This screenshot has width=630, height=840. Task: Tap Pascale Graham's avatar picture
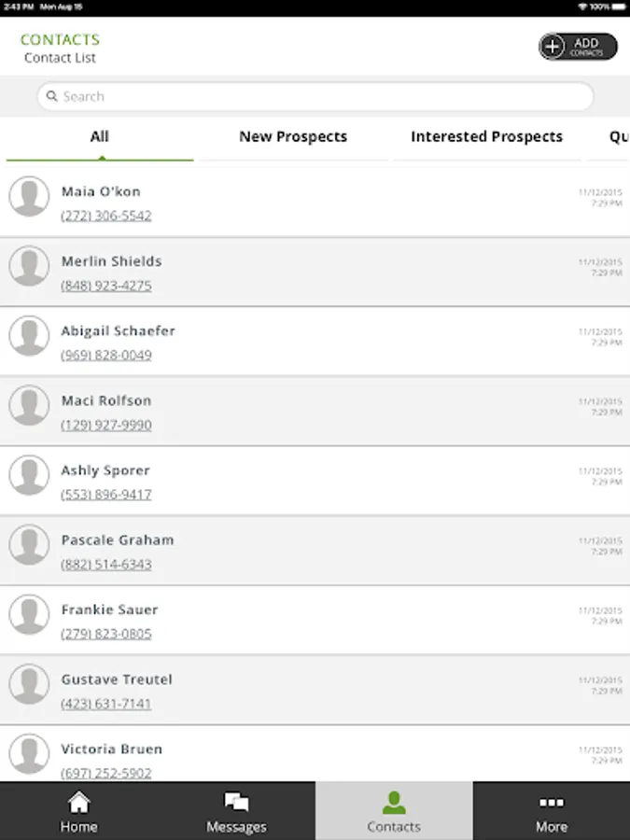point(29,545)
